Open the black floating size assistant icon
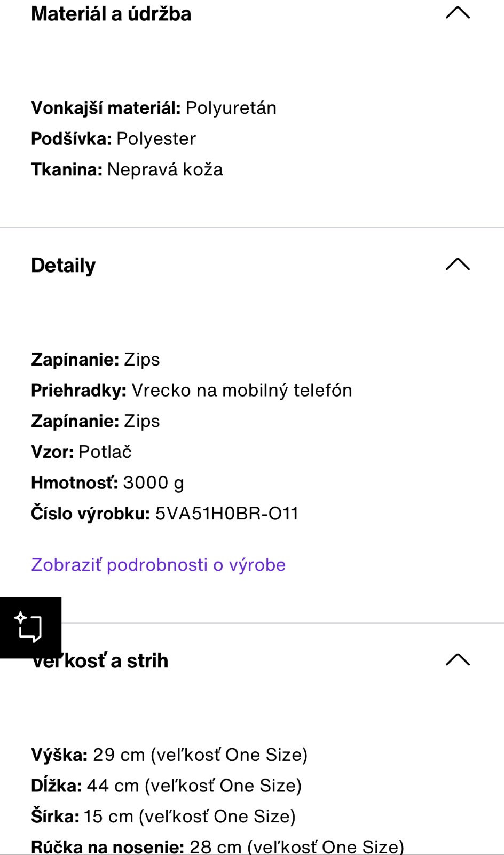 [x=30, y=627]
